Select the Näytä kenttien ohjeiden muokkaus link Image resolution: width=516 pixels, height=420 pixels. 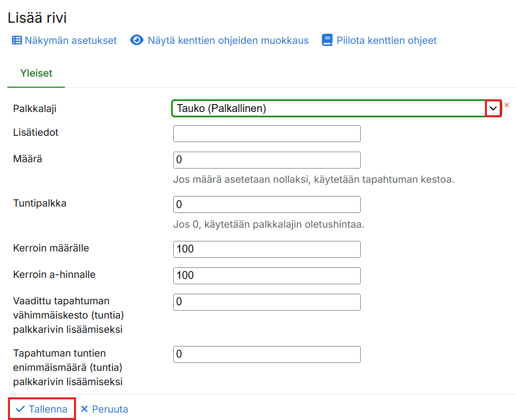pyautogui.click(x=228, y=41)
